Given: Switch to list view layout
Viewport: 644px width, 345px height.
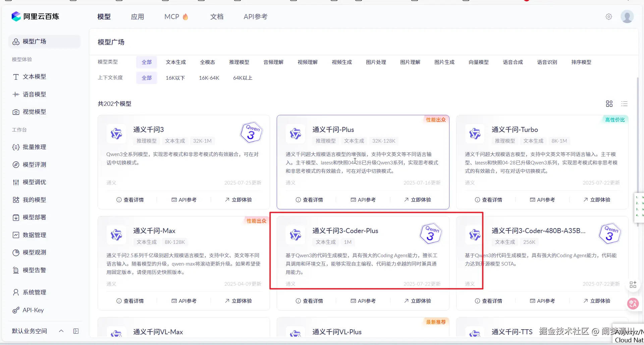Looking at the screenshot, I should tap(624, 104).
